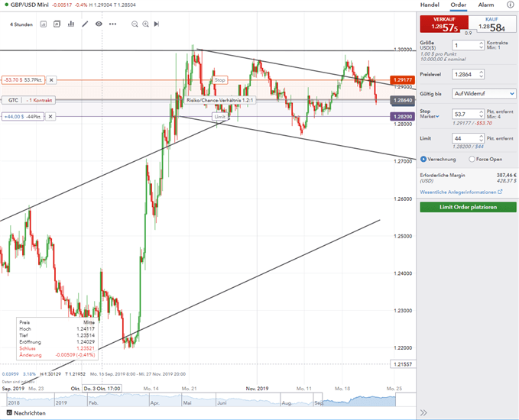This screenshot has height=420, width=519.
Task: Click the history navigator timeline strip
Action: tap(201, 400)
